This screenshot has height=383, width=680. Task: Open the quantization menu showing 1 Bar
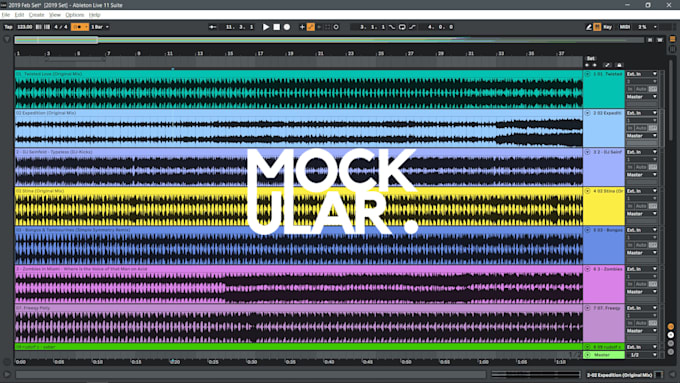[100, 27]
